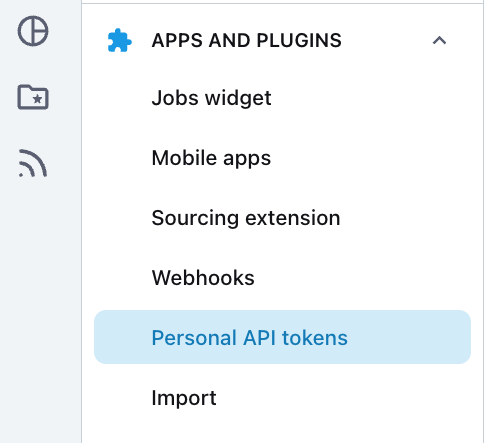
Task: Click the blue puzzle piece plugin icon
Action: 119,40
